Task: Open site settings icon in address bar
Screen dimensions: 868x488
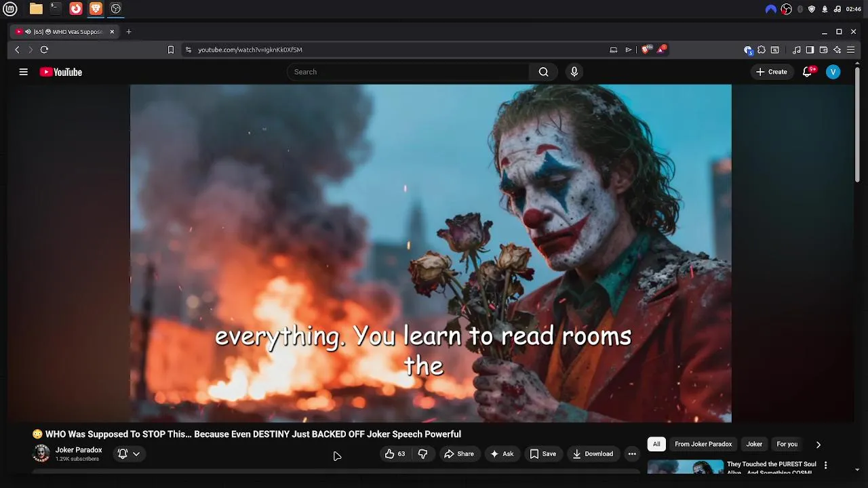Action: pos(189,49)
